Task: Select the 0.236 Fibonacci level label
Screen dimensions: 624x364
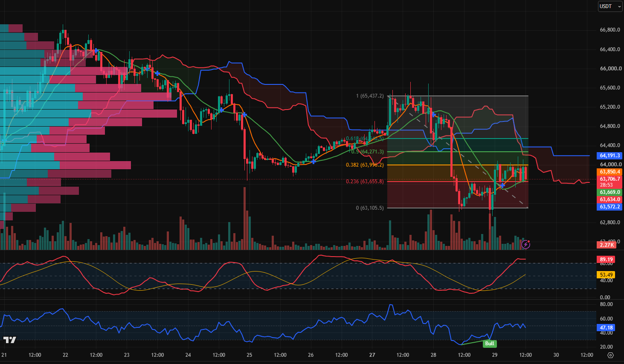Action: click(x=365, y=182)
